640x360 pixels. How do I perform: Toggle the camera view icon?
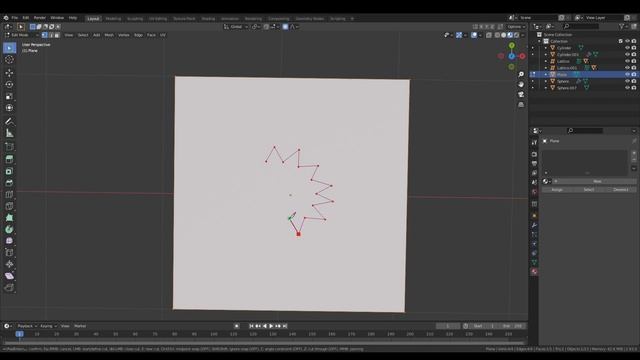521,95
